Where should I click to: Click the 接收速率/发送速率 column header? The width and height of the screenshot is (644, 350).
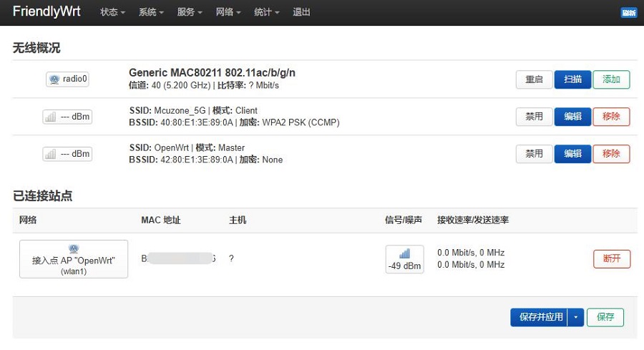pyautogui.click(x=473, y=220)
